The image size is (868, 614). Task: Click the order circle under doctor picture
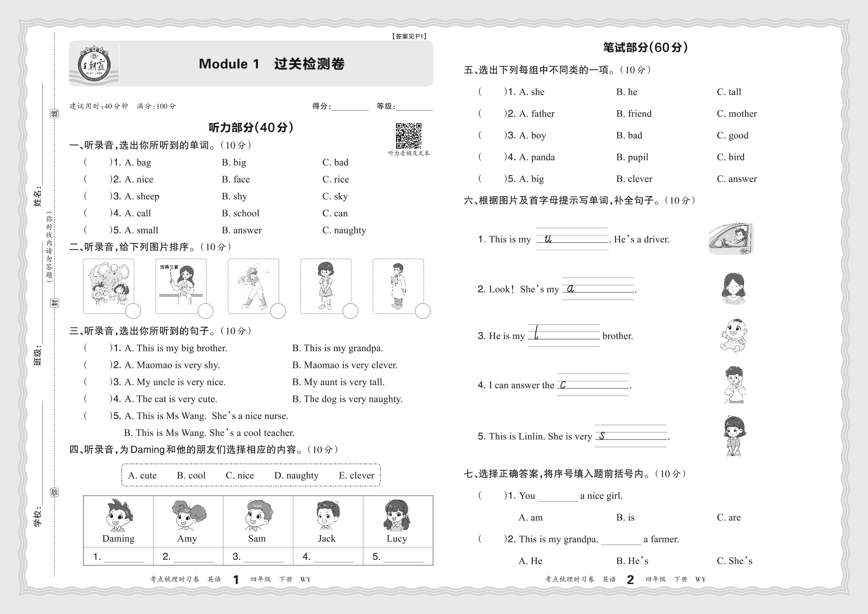pos(422,311)
